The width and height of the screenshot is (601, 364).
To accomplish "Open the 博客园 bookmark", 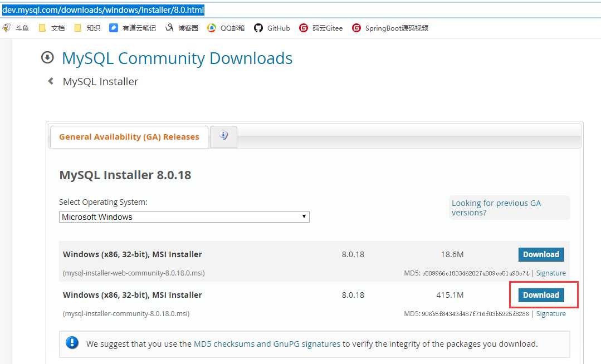I will [x=182, y=28].
